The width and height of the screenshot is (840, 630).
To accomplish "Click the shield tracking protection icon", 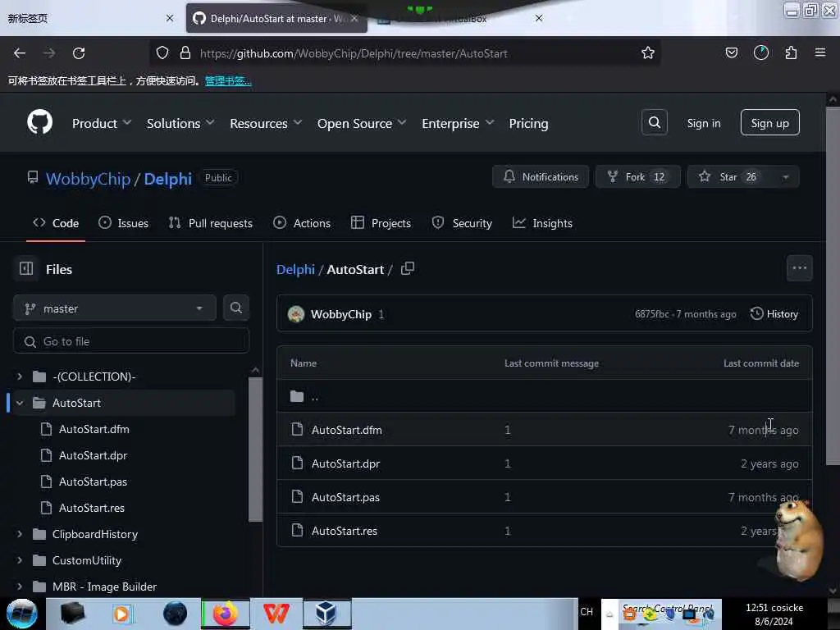I will tap(162, 52).
